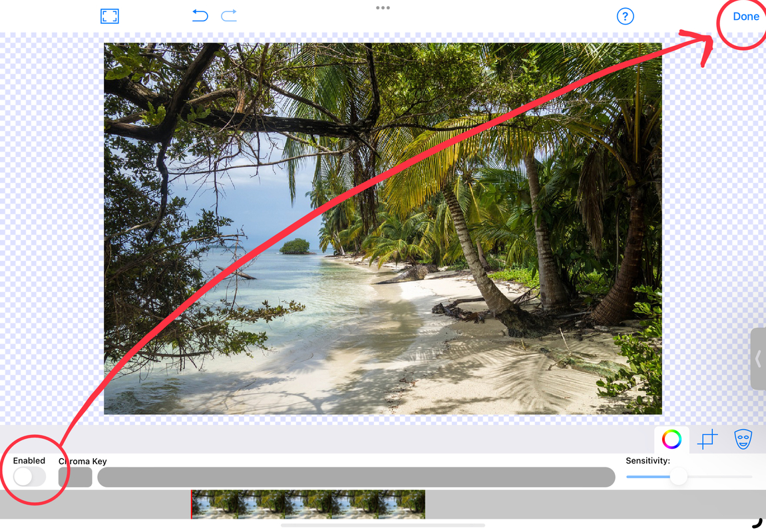Switch to the crop tool tab
Image resolution: width=766 pixels, height=532 pixels.
pos(707,440)
